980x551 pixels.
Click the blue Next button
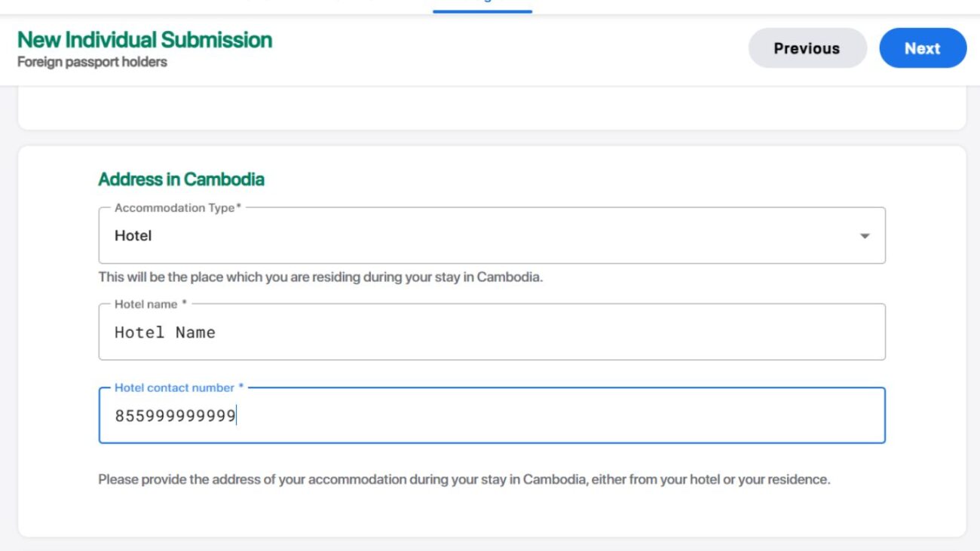click(x=922, y=48)
